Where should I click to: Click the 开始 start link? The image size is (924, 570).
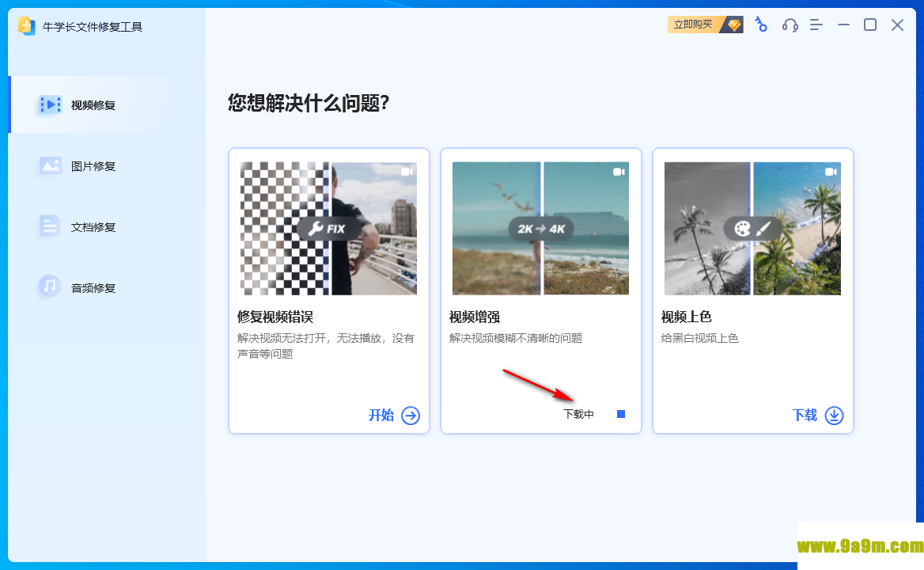(381, 415)
